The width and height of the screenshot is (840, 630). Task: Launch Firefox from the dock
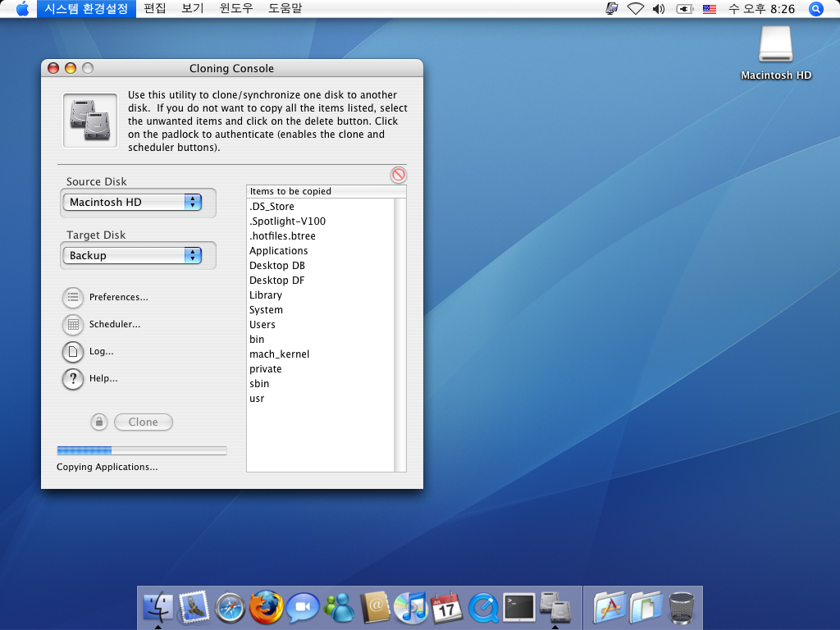point(267,608)
